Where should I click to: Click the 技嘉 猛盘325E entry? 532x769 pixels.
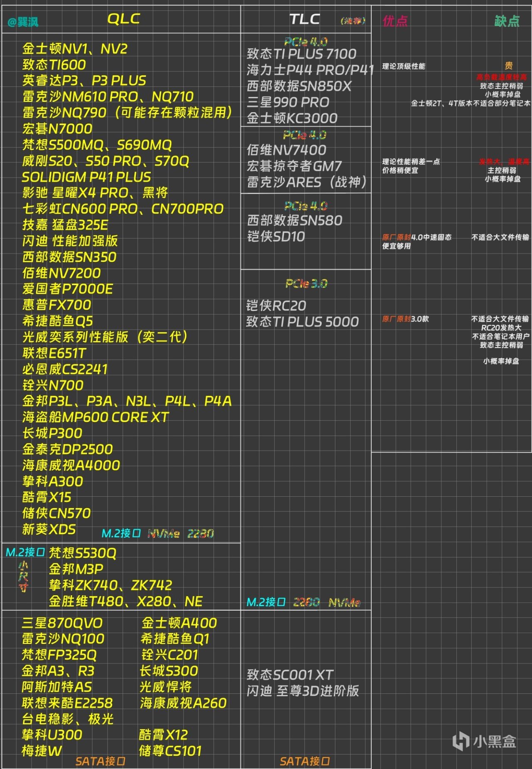pos(65,225)
